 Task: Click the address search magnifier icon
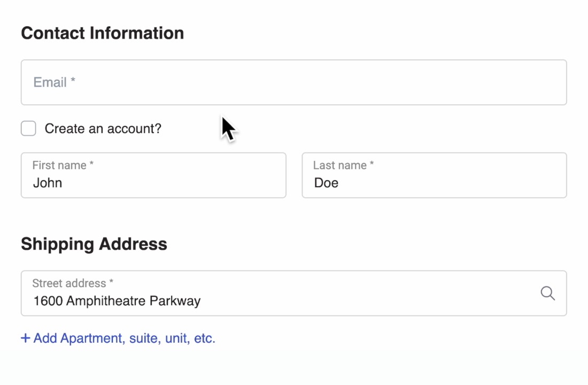point(548,293)
